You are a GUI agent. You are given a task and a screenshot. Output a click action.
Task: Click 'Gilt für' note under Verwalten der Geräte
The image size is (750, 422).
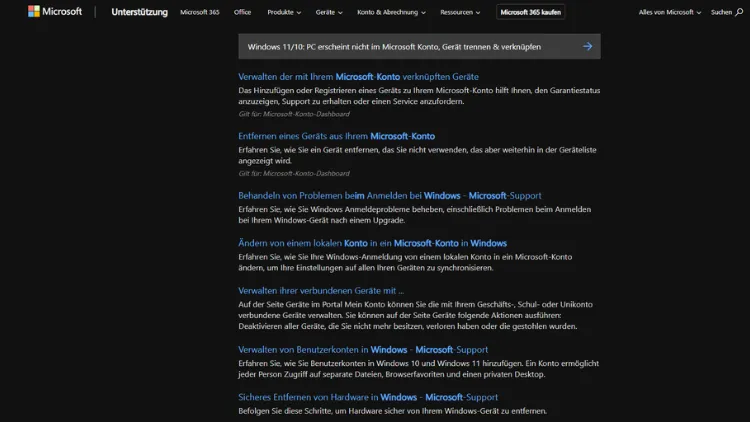[x=294, y=114]
